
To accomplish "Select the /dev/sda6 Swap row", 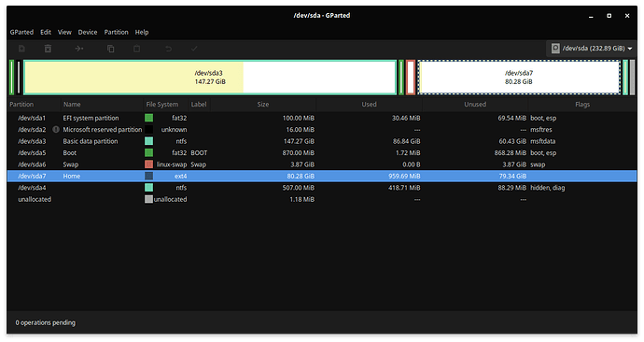I will click(x=322, y=164).
